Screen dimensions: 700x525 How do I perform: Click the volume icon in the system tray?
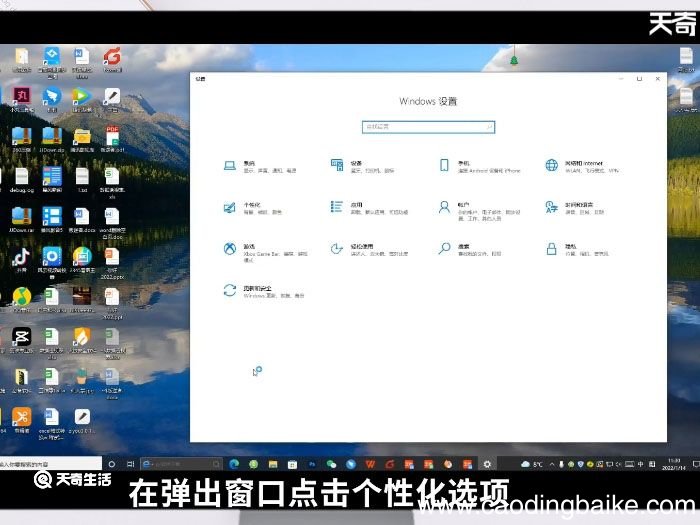pyautogui.click(x=619, y=464)
